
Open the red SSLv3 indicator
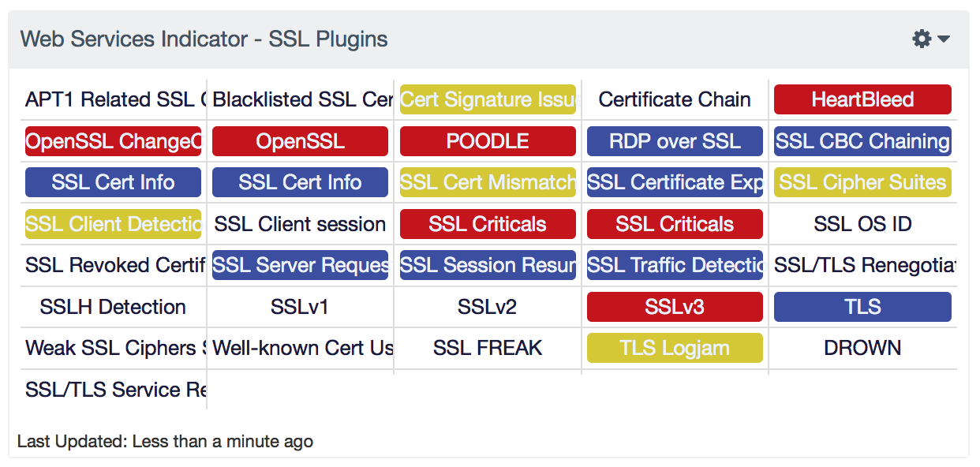675,307
